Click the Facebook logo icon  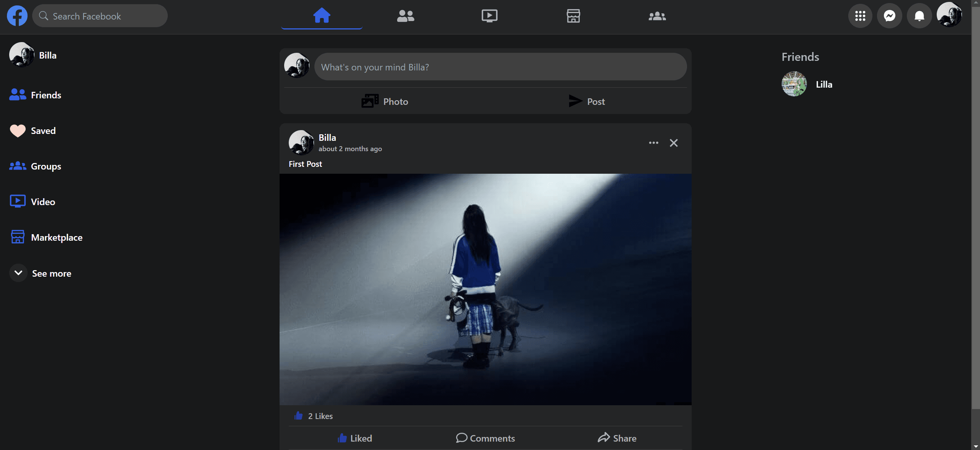point(17,16)
